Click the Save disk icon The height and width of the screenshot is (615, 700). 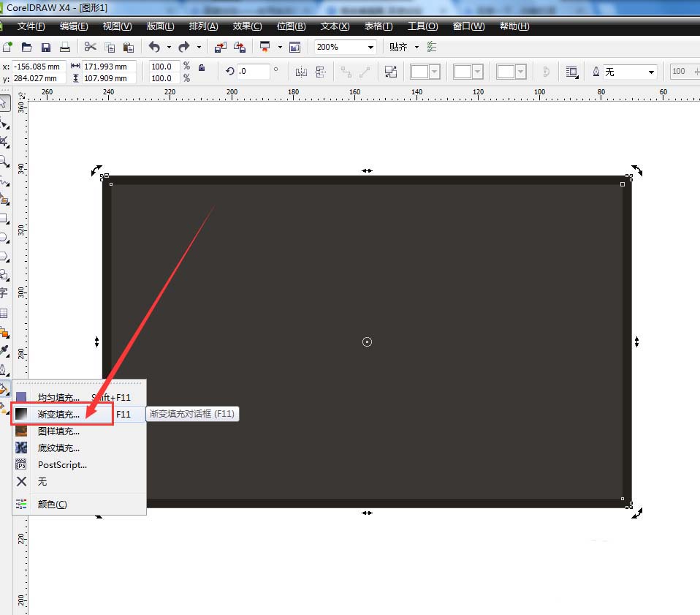[x=46, y=48]
